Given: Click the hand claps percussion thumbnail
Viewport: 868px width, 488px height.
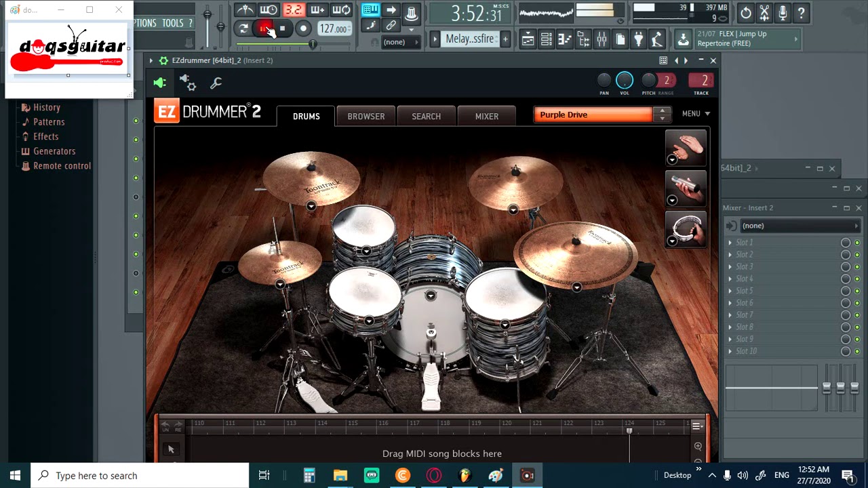Looking at the screenshot, I should (686, 148).
